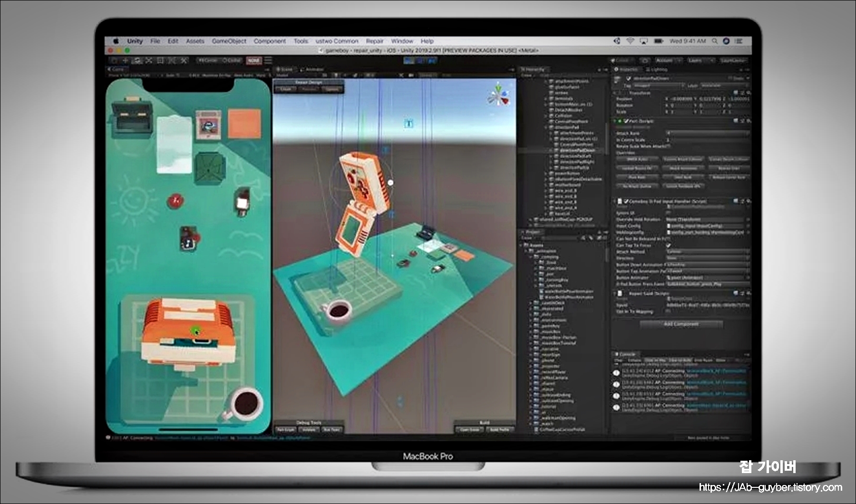The height and width of the screenshot is (504, 856).
Task: Click the Siri icon in menu bar
Action: tap(726, 41)
